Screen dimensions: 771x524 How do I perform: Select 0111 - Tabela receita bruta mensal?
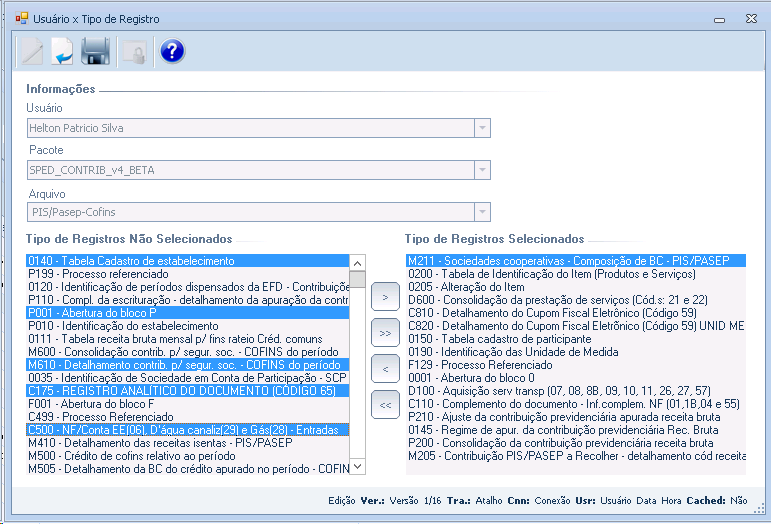point(187,339)
